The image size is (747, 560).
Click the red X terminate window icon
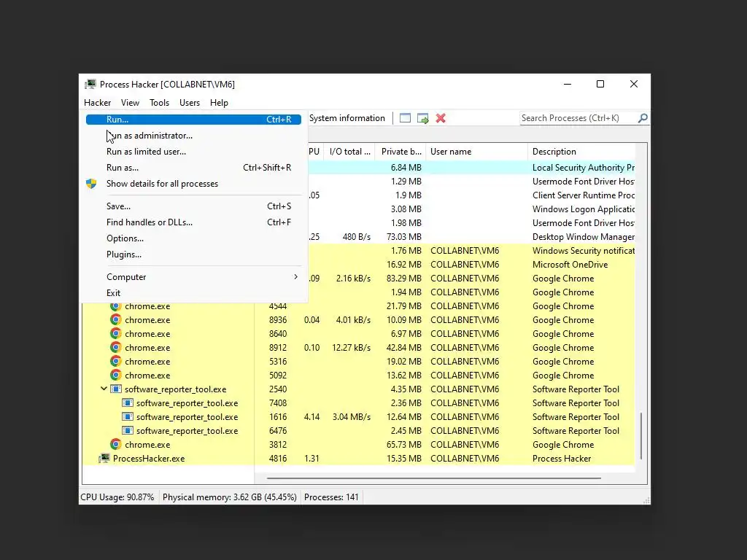click(x=441, y=118)
